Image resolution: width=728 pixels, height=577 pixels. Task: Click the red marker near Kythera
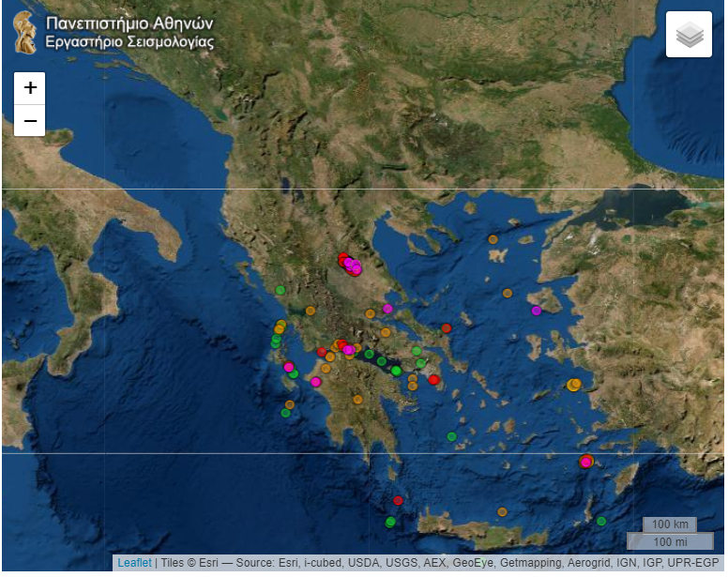tap(398, 500)
